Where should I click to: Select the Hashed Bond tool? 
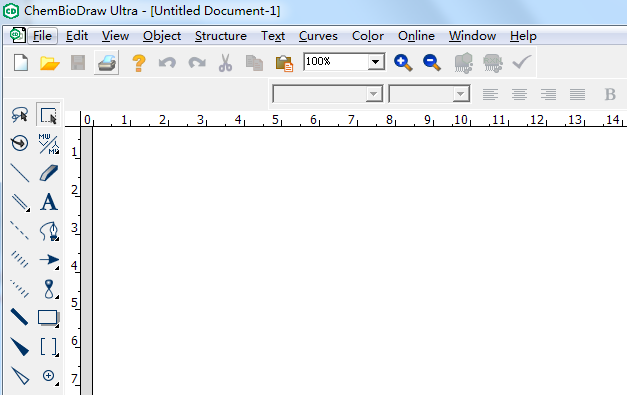point(19,259)
